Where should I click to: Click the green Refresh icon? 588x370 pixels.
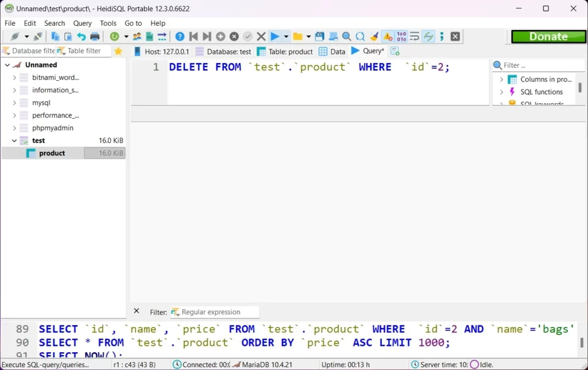click(114, 36)
